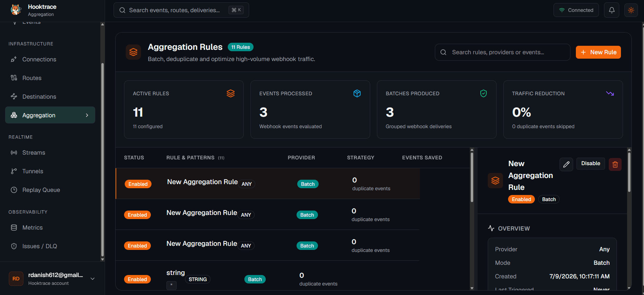644x295 pixels.
Task: Expand the Aggregation menu chevron
Action: pyautogui.click(x=87, y=115)
